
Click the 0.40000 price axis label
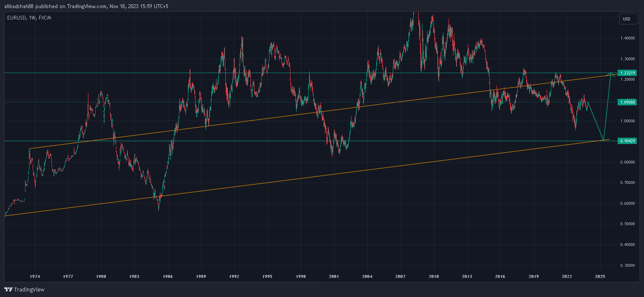coord(628,245)
